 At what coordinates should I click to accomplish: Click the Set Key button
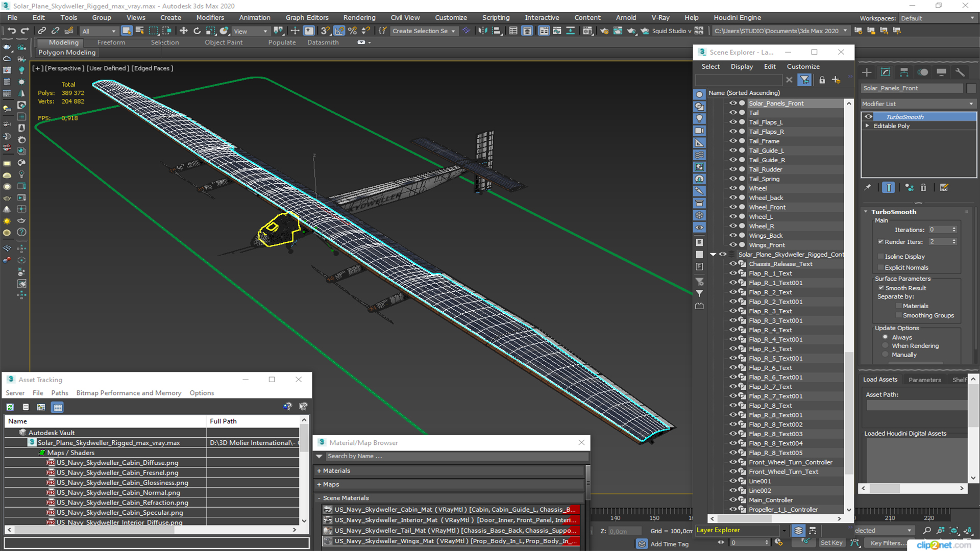click(x=831, y=543)
